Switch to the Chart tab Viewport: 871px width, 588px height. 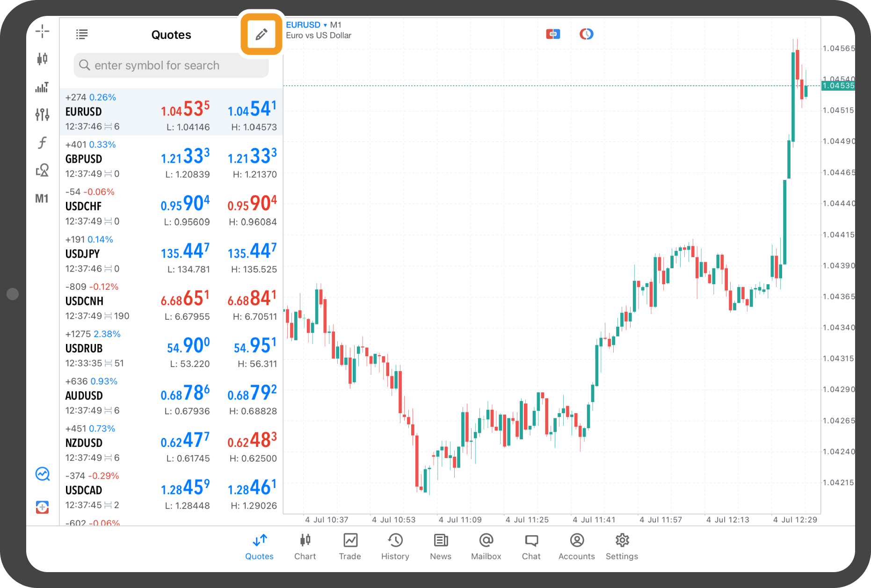pos(305,546)
